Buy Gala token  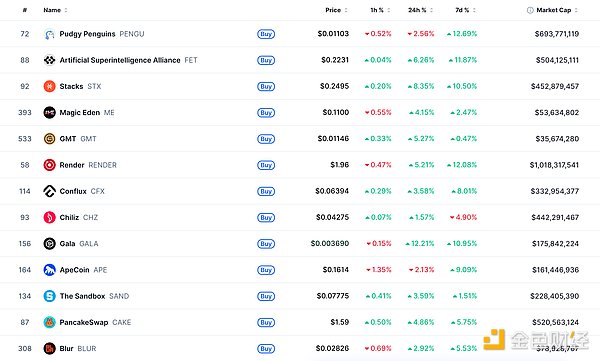(x=266, y=244)
